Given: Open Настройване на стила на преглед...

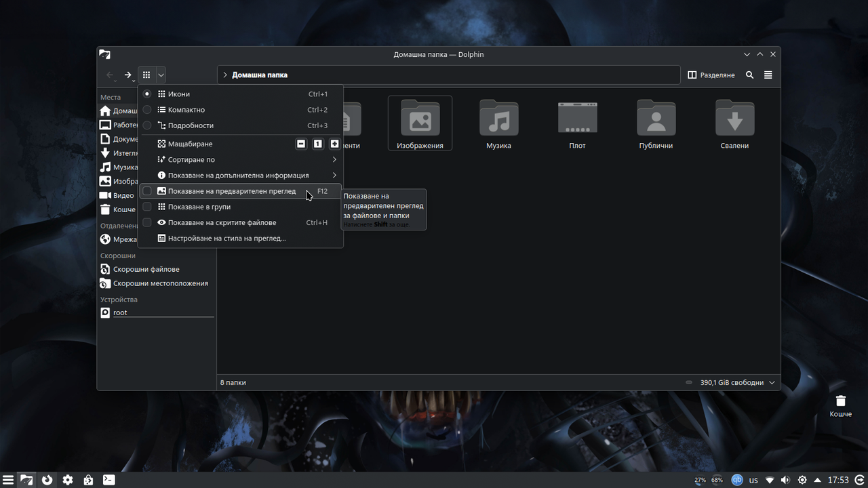Looking at the screenshot, I should 241,239.
